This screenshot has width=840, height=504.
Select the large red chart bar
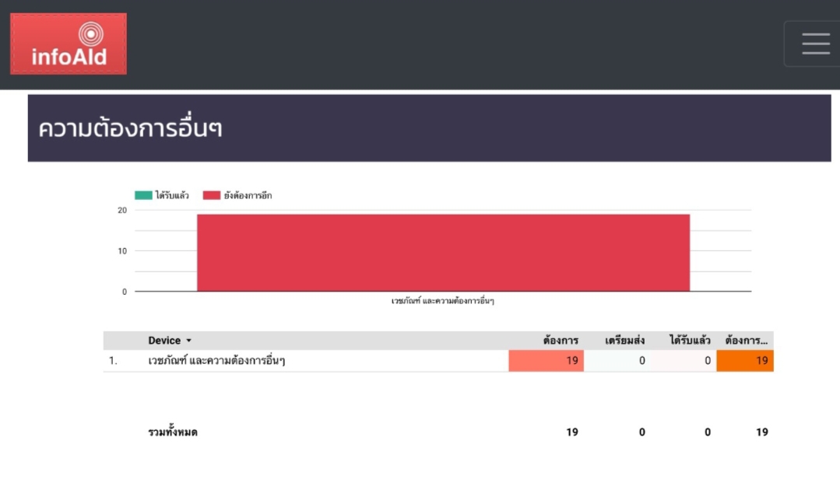click(443, 253)
